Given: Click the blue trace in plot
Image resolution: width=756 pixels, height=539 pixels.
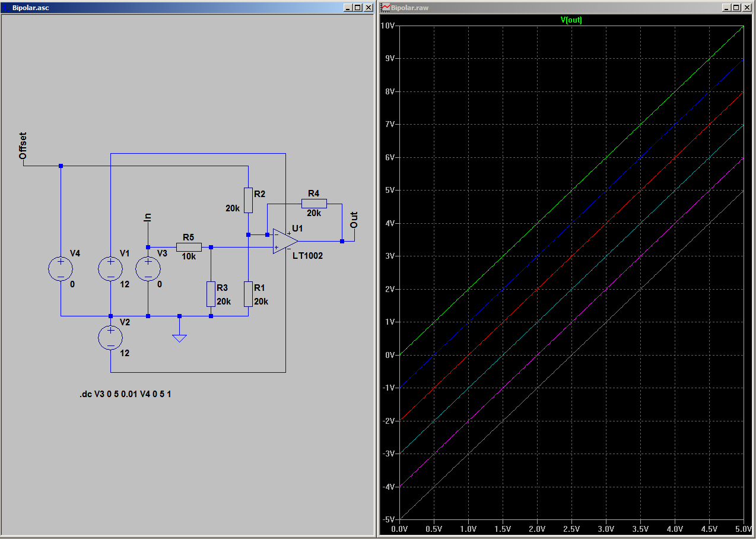Looking at the screenshot, I should click(571, 223).
